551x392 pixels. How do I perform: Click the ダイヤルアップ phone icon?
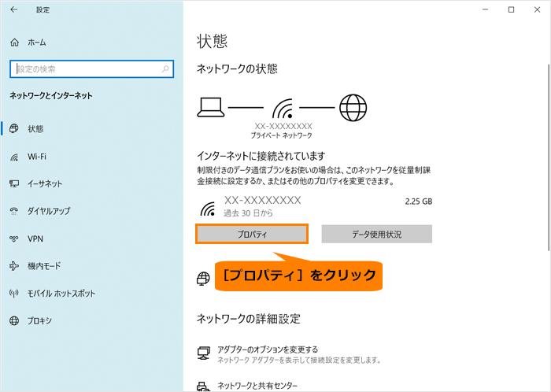[x=14, y=211]
